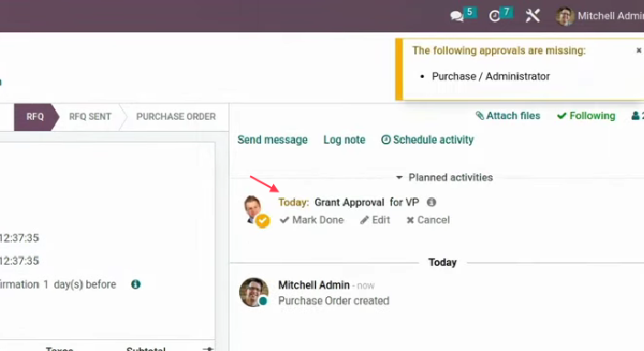Click Mitchell Admin avatar in message log

254,292
